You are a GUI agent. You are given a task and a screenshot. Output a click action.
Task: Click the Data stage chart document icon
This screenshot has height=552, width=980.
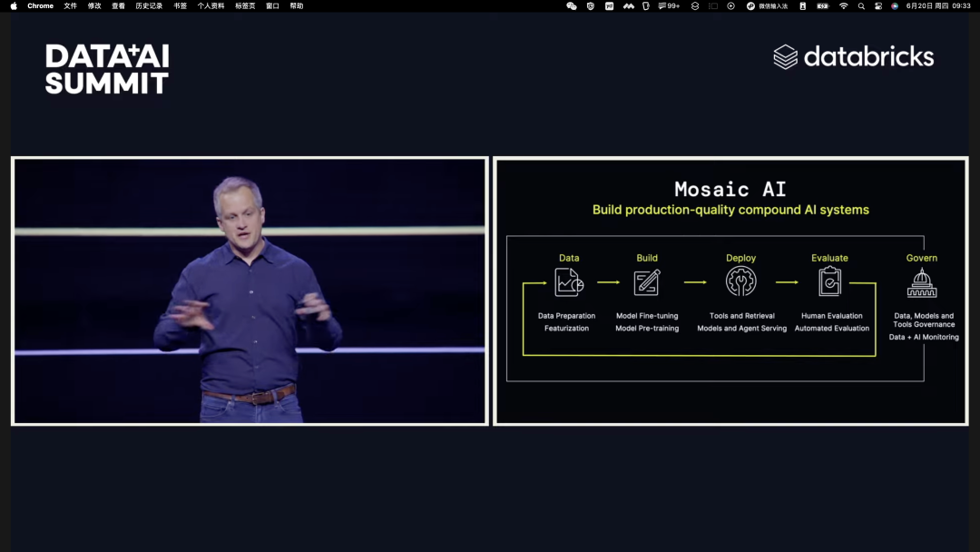[569, 282]
